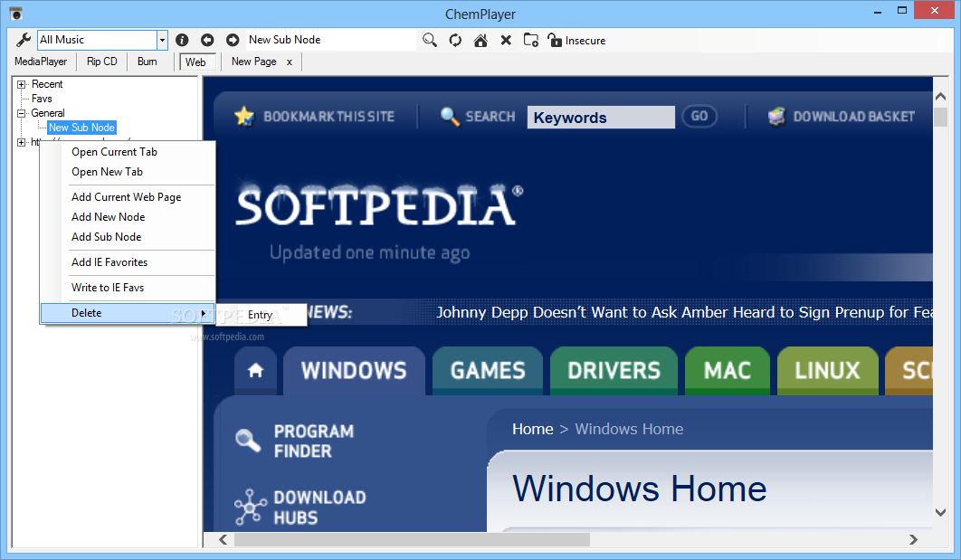Screen dimensions: 961x560
Task: Click the horizontal scrollbar right arrow
Action: [913, 539]
